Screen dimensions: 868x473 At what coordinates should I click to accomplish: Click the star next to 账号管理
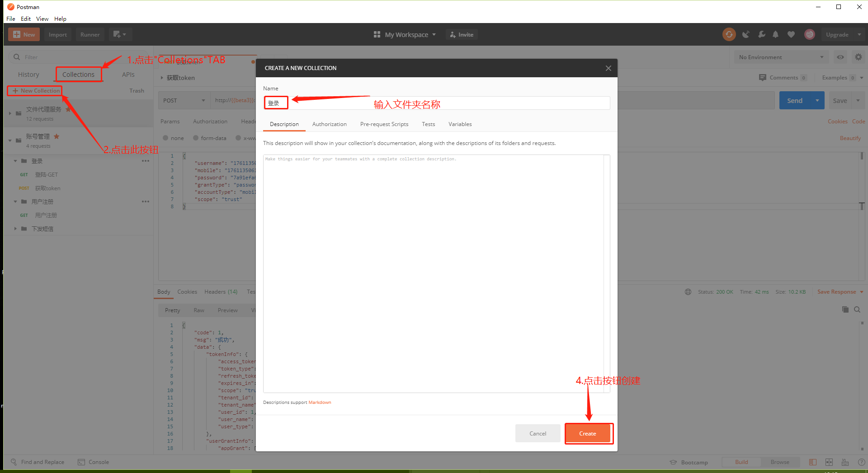57,136
